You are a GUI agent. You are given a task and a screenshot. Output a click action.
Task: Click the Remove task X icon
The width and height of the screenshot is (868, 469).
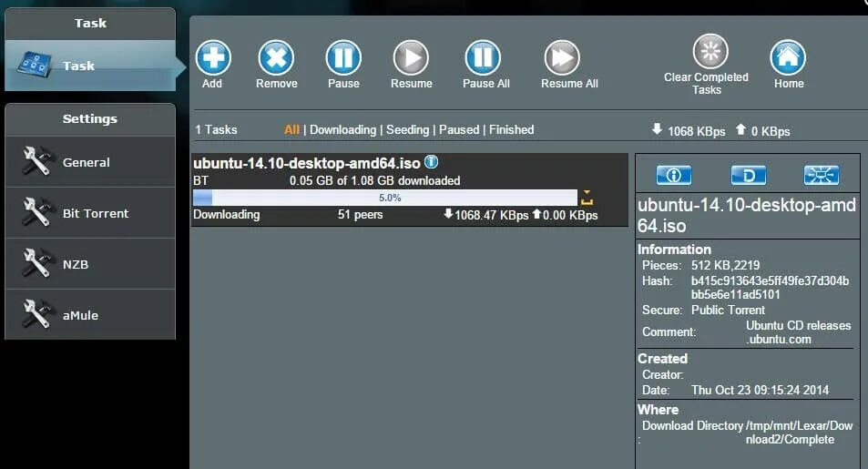(x=276, y=57)
